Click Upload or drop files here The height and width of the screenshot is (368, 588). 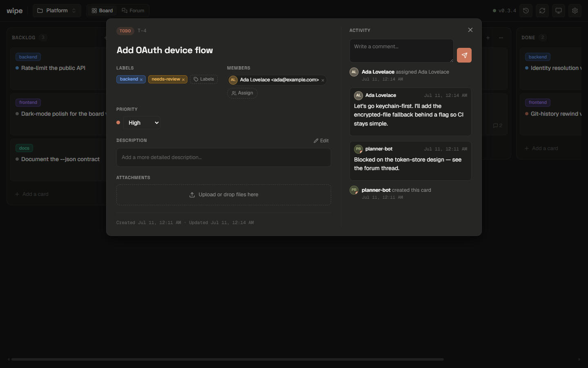pos(224,195)
